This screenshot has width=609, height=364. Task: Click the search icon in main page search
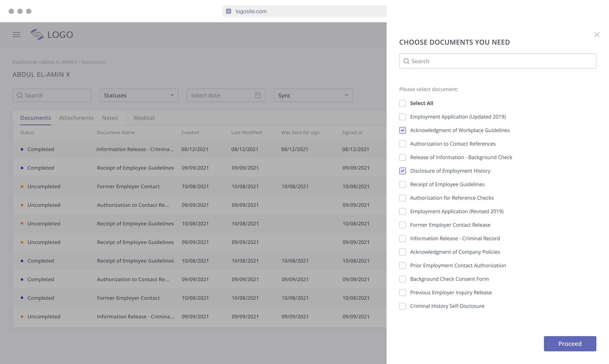[20, 95]
